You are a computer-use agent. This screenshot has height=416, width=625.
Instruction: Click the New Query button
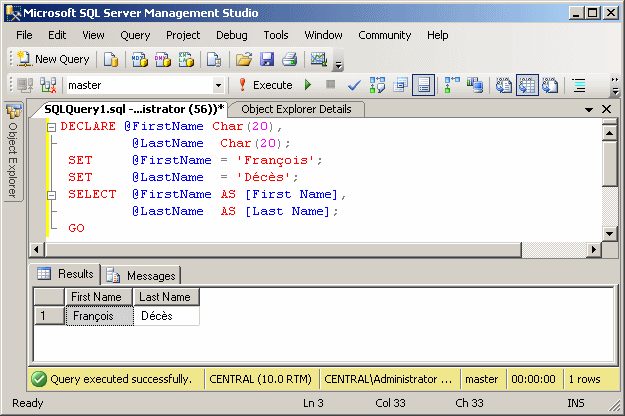(x=53, y=59)
